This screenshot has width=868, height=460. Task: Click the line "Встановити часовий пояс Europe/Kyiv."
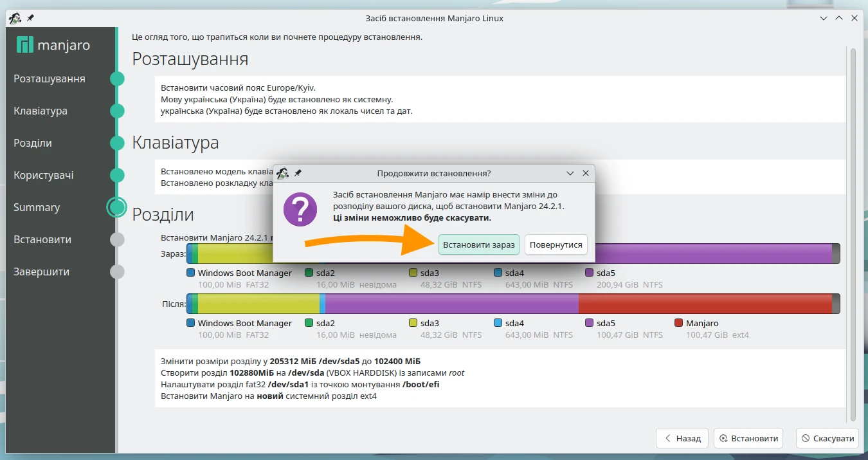[x=239, y=87]
